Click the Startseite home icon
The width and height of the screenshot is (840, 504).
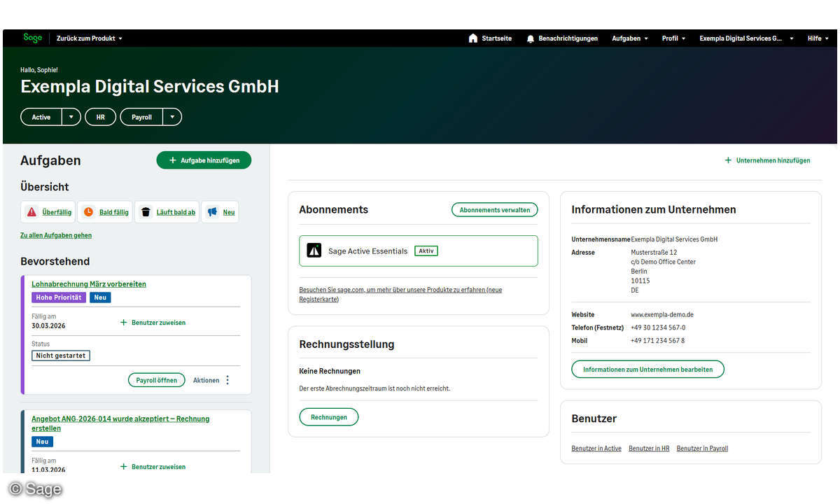pyautogui.click(x=473, y=38)
